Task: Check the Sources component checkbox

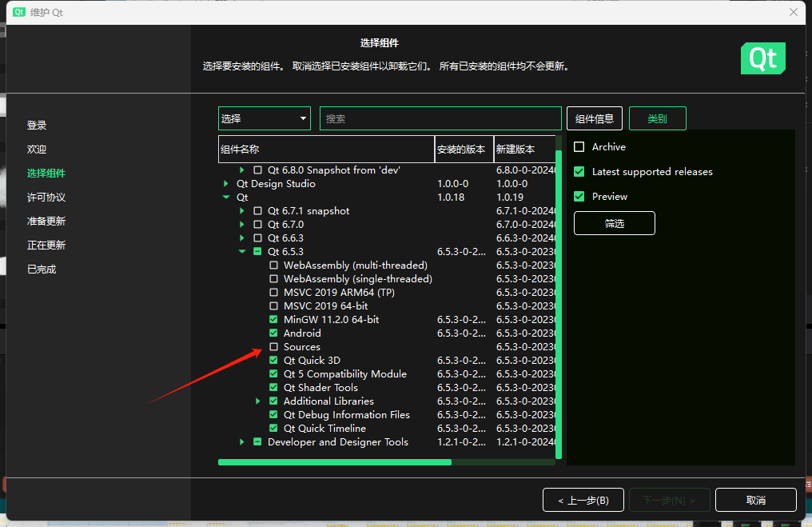Action: (273, 347)
